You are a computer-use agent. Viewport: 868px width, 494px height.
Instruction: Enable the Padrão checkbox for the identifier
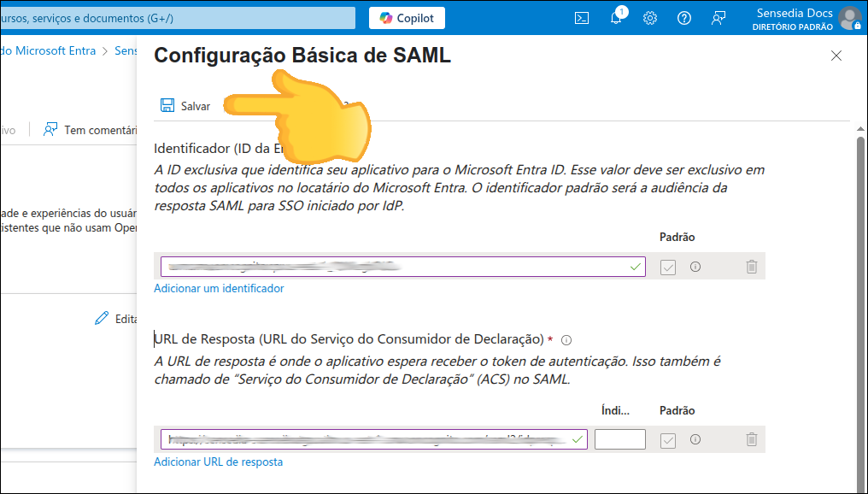667,266
